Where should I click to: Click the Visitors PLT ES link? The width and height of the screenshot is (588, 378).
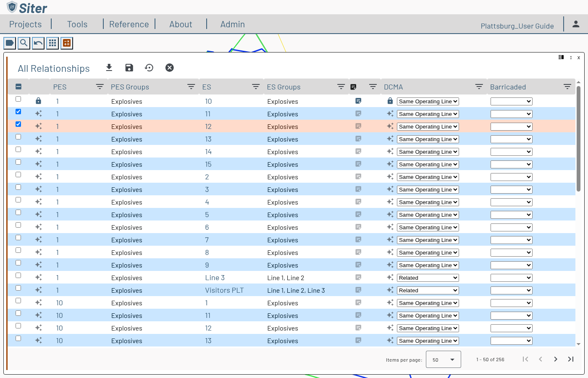tap(224, 290)
